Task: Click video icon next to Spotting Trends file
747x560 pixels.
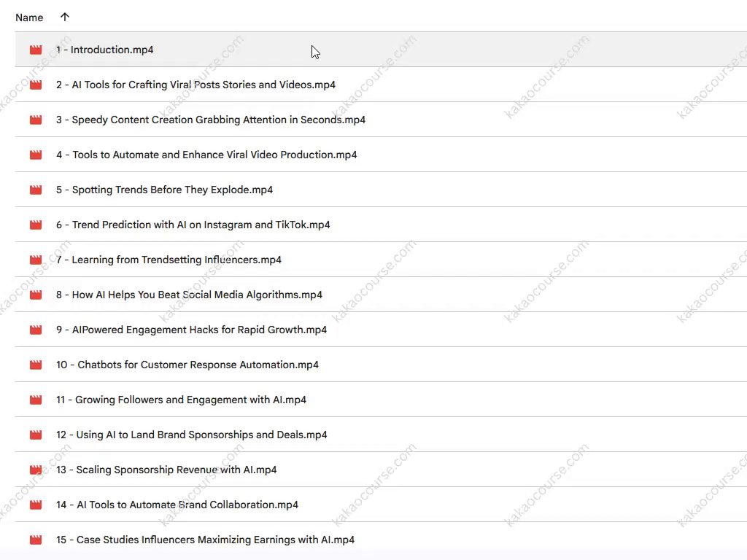Action: point(36,190)
